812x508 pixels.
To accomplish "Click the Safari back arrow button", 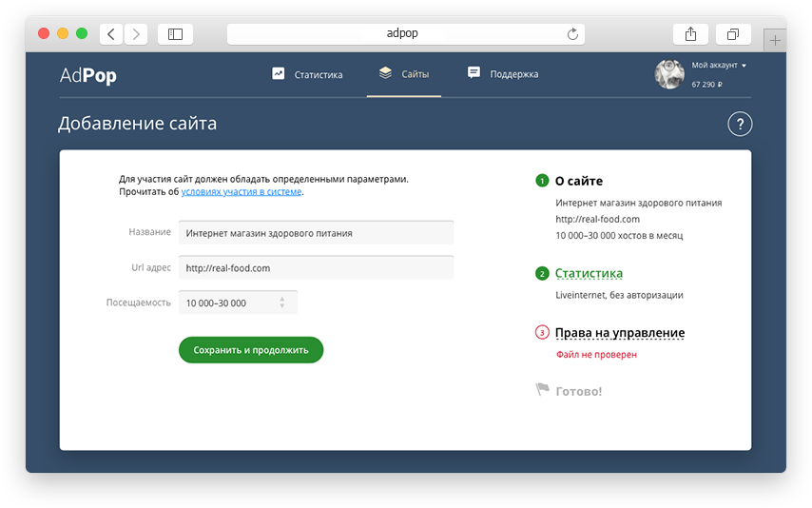I will [x=111, y=34].
